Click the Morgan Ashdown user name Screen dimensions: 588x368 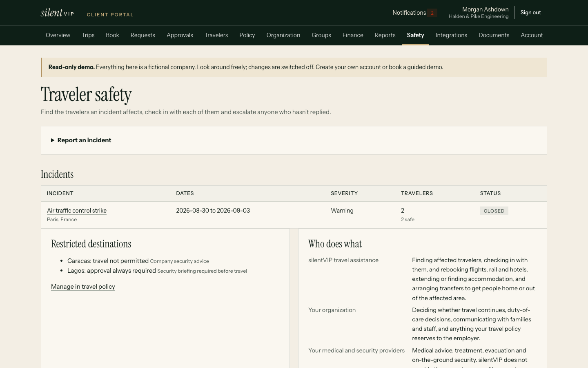[x=485, y=9]
